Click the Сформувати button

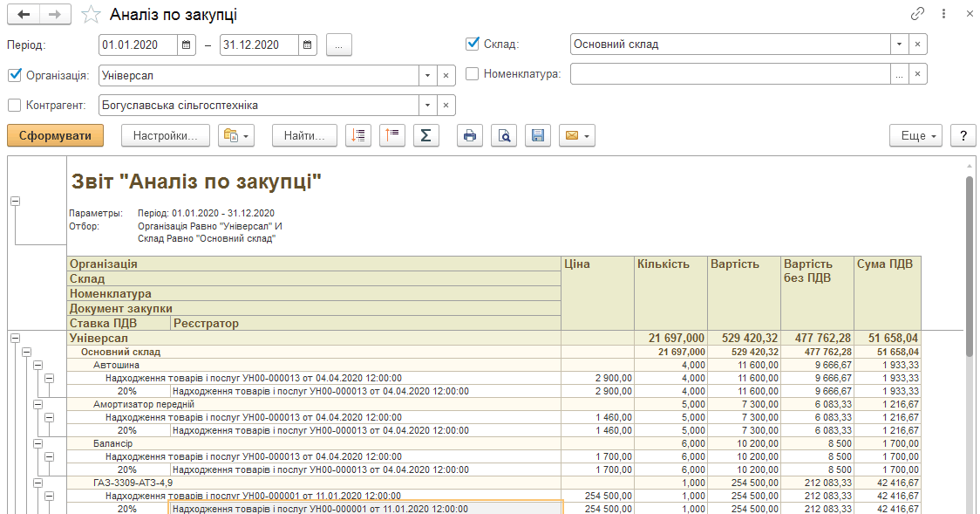pos(55,135)
